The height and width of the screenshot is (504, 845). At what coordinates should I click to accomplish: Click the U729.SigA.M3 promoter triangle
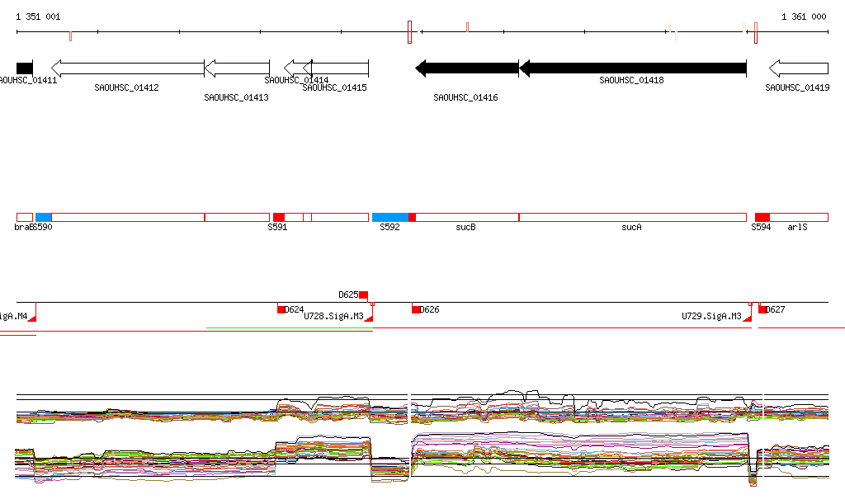(x=748, y=318)
